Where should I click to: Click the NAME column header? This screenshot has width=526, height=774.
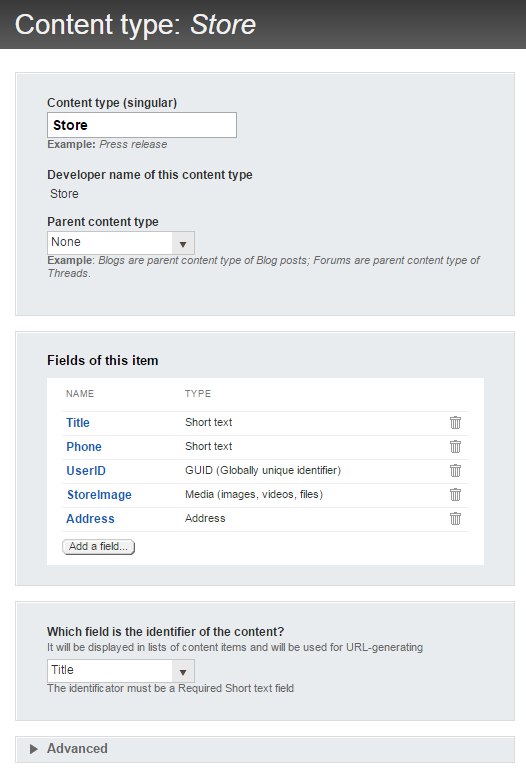80,393
